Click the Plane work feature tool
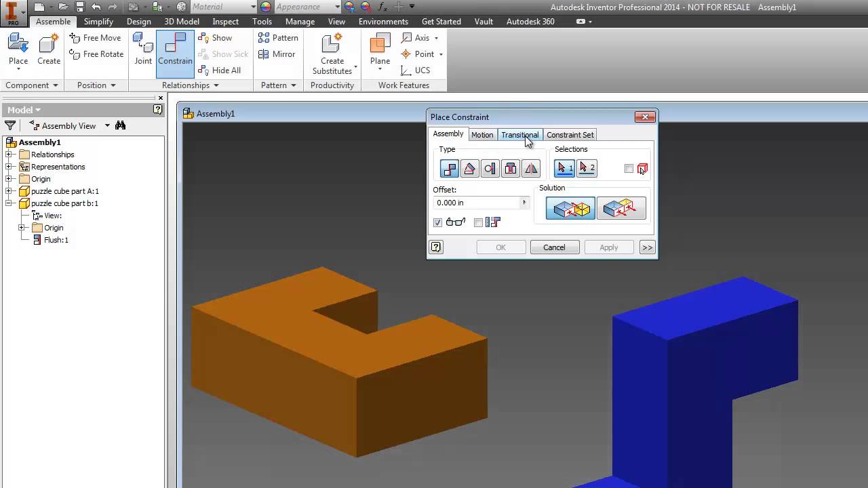The image size is (868, 488). pyautogui.click(x=380, y=49)
